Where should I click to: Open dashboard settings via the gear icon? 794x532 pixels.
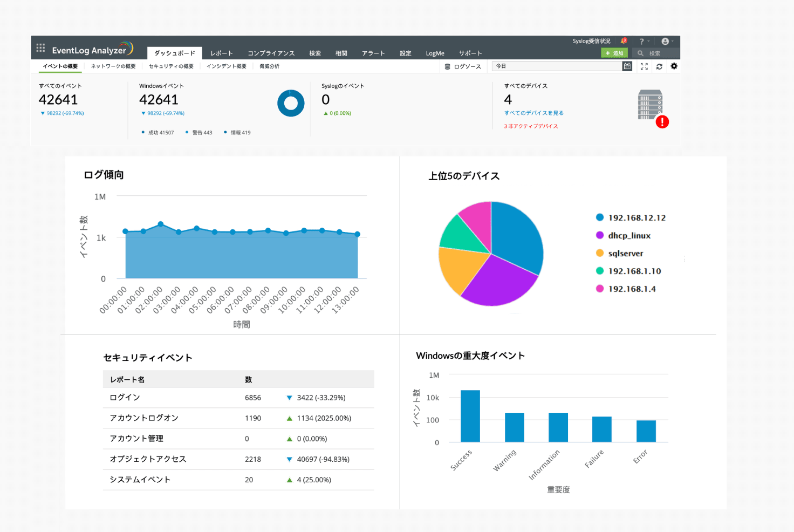(674, 66)
